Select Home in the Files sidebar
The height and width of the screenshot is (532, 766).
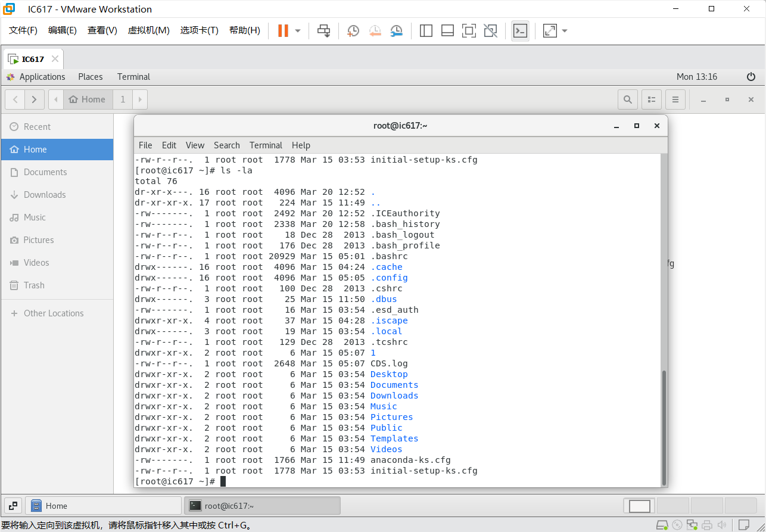(57, 150)
